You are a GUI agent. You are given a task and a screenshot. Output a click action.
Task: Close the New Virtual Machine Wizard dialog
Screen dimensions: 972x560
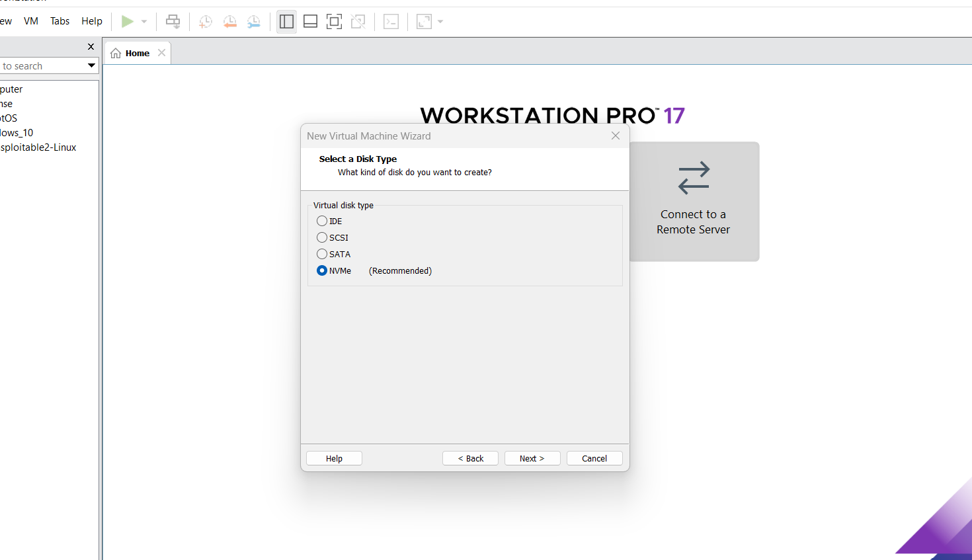pos(616,136)
